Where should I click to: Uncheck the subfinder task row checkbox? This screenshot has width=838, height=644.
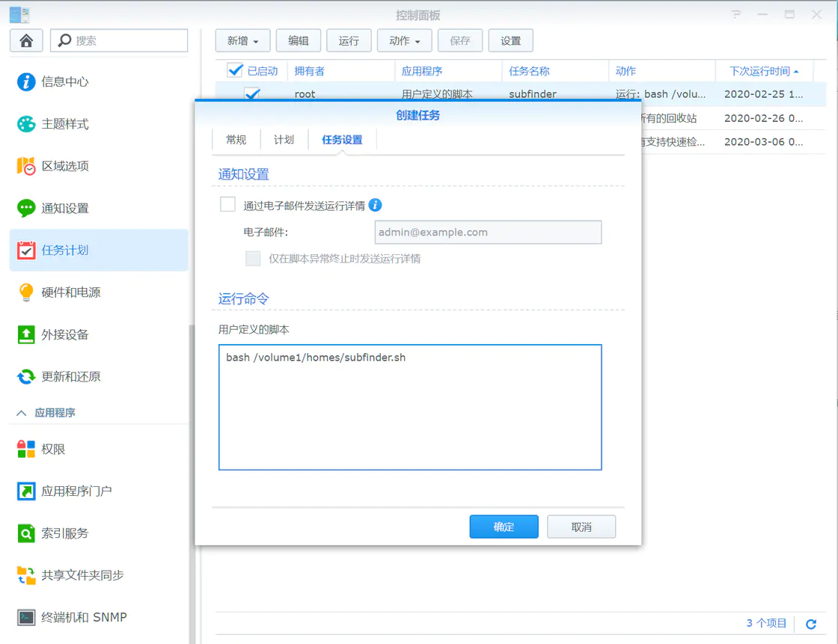(252, 94)
